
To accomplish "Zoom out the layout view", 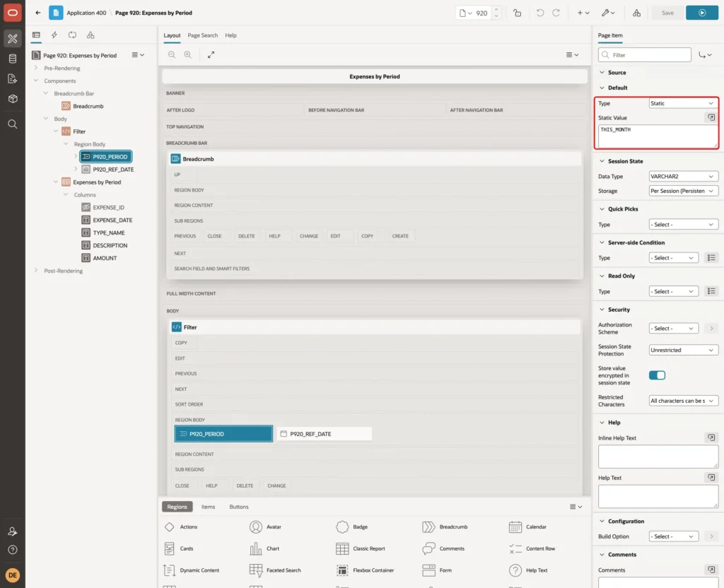I will tap(172, 54).
